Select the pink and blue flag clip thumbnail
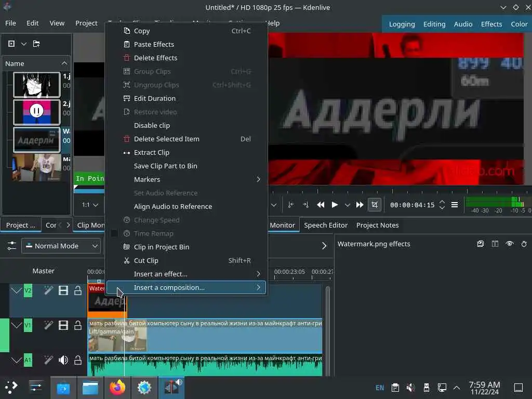The image size is (532, 399). (37, 112)
